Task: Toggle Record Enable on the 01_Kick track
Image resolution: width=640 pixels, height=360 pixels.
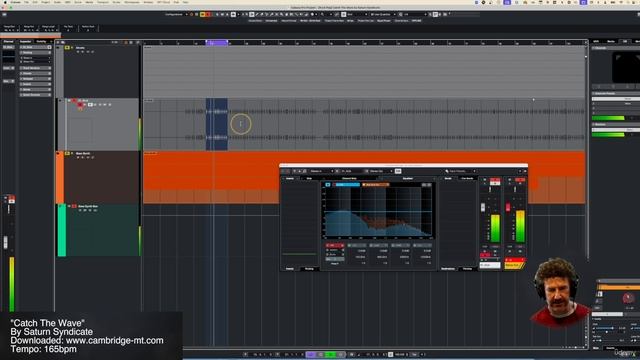Action: [80, 105]
